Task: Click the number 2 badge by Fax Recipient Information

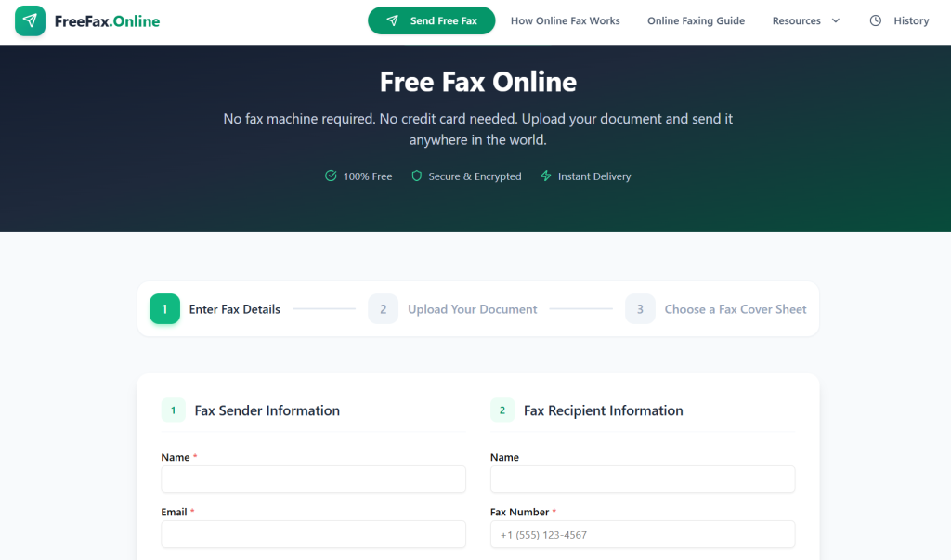Action: point(502,410)
